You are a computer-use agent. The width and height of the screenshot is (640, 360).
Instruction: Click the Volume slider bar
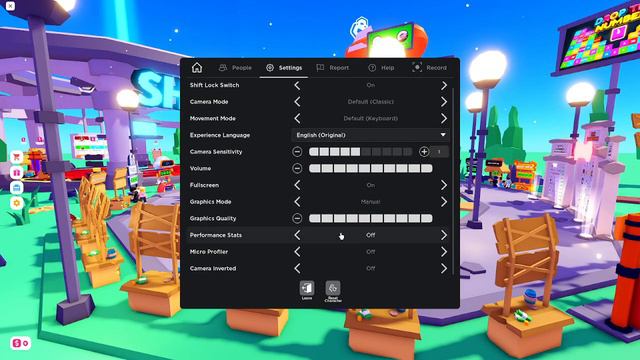pyautogui.click(x=371, y=168)
